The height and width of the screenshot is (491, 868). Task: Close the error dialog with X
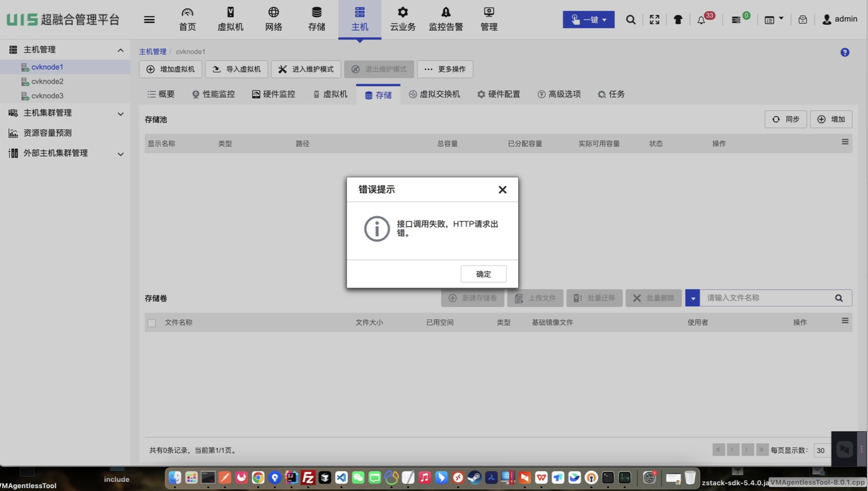click(x=502, y=190)
